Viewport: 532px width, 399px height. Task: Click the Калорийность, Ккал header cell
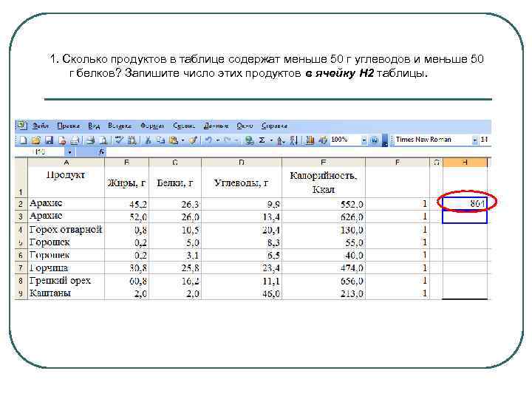[x=324, y=183]
